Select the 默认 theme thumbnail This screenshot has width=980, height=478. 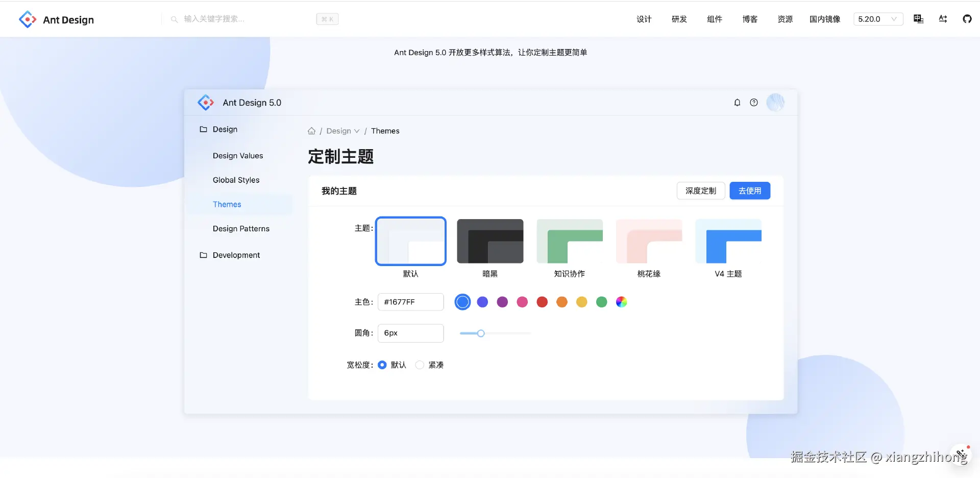411,241
